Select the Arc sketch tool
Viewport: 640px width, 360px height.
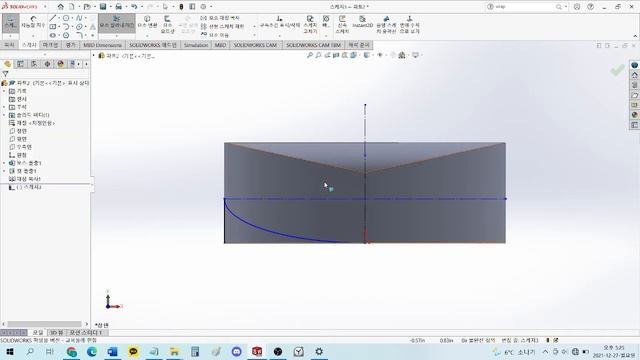[x=66, y=27]
